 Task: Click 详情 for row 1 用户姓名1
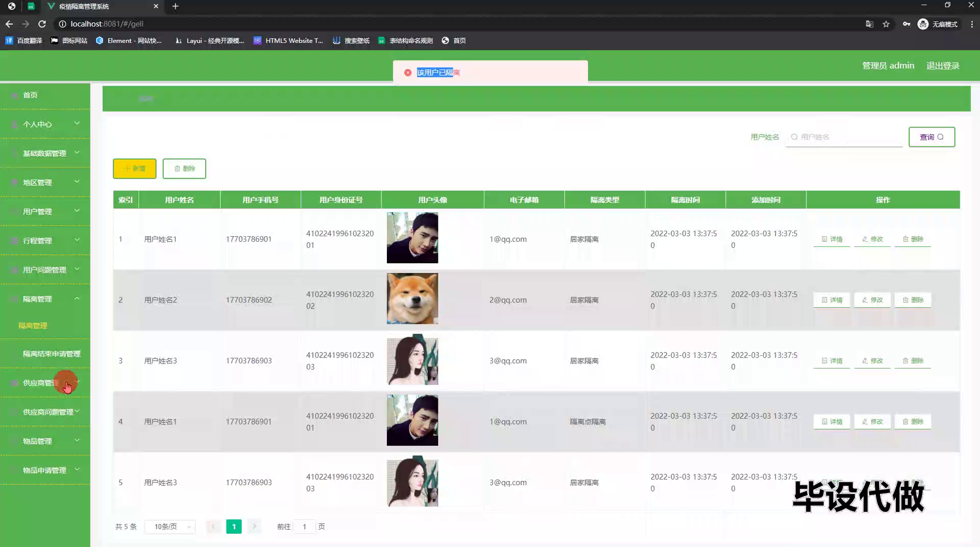832,239
